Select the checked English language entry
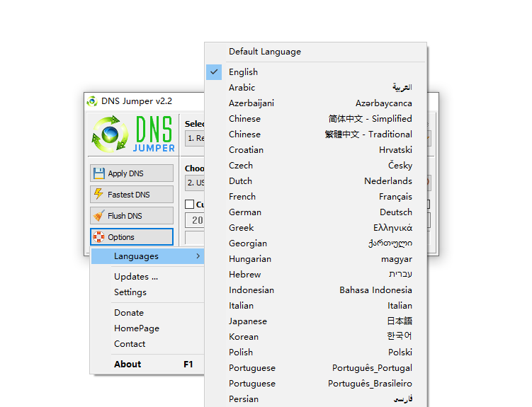532x407 pixels. pyautogui.click(x=315, y=72)
